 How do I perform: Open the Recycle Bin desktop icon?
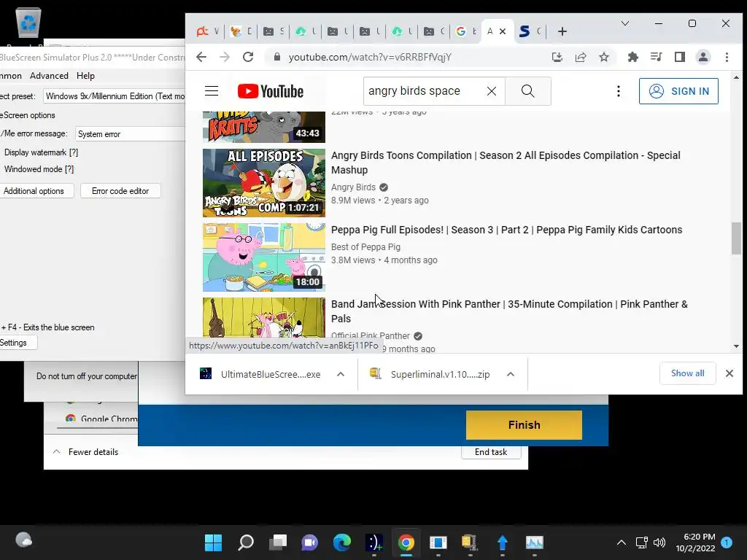[x=28, y=23]
